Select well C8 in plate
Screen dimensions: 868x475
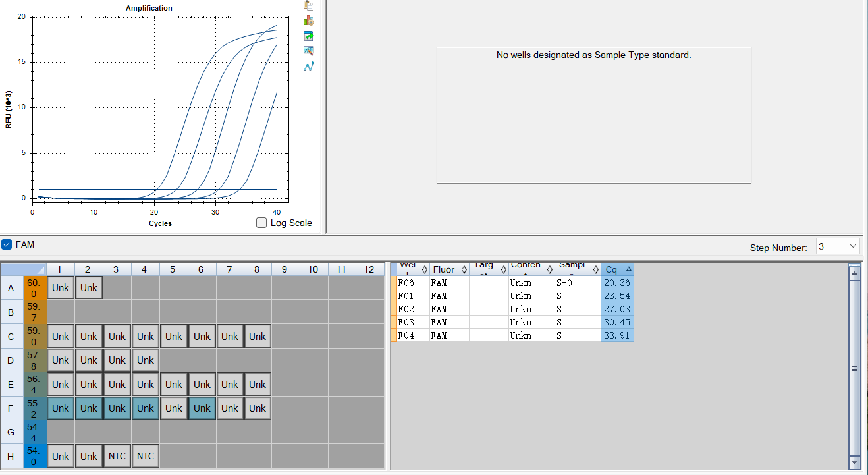tap(258, 336)
